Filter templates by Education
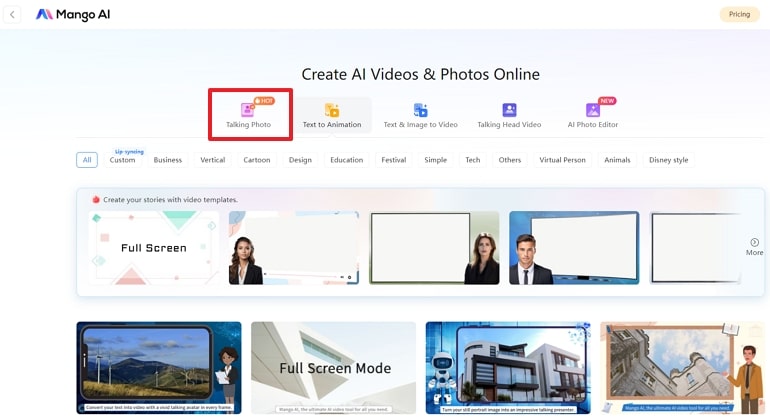The image size is (770, 420). click(346, 160)
